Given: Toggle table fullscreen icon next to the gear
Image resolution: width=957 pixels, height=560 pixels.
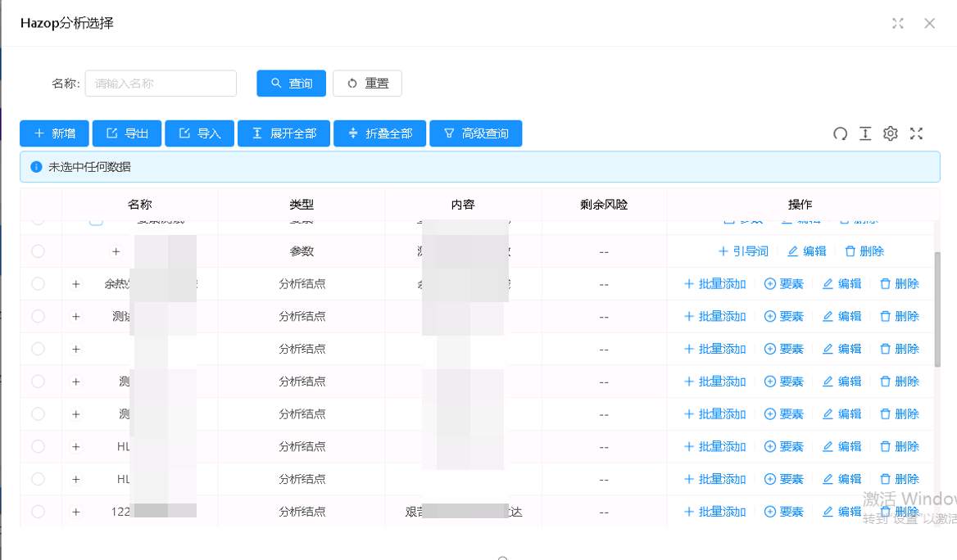Looking at the screenshot, I should (916, 133).
